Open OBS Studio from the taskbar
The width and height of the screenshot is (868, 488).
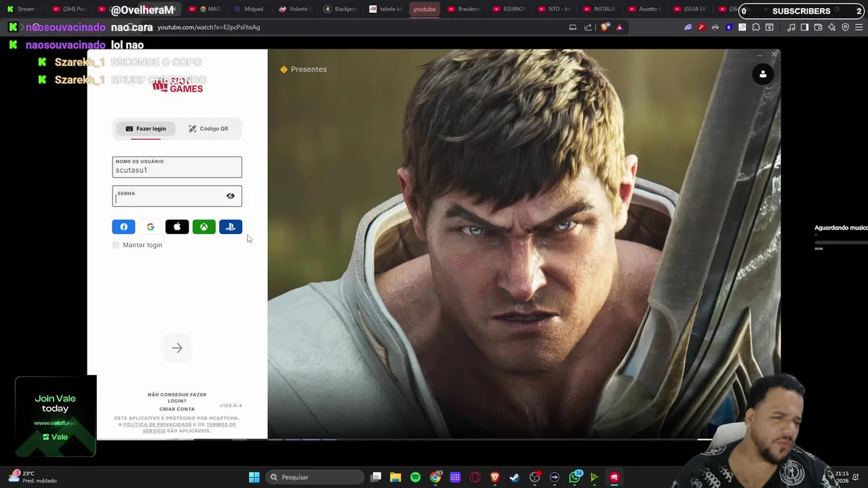(534, 477)
